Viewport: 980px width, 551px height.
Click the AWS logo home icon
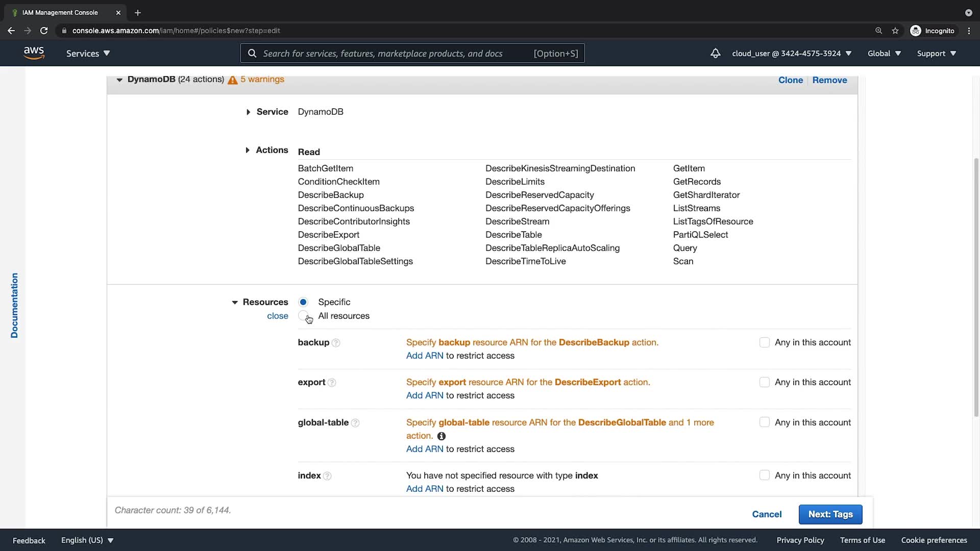point(34,53)
